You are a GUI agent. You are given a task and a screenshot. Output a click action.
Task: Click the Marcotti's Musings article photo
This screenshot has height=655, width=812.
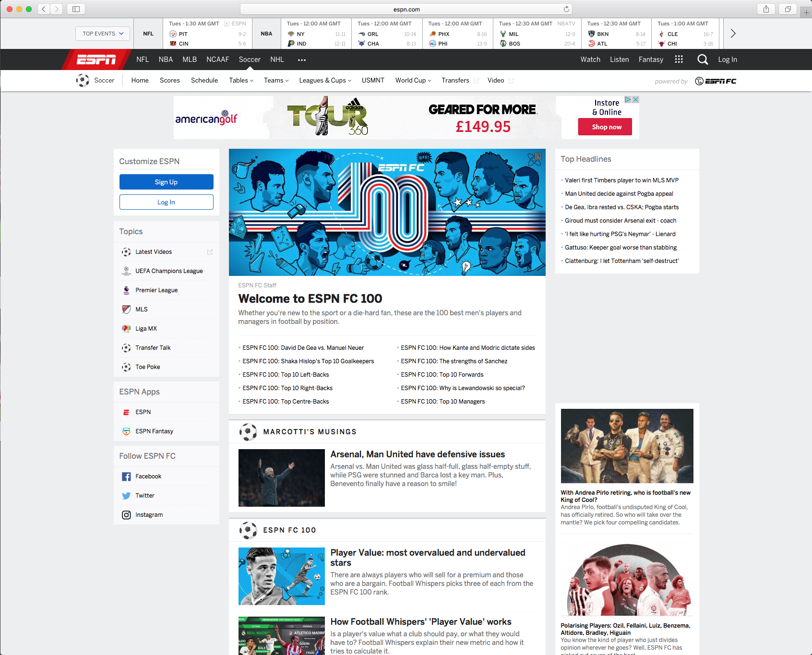click(282, 478)
